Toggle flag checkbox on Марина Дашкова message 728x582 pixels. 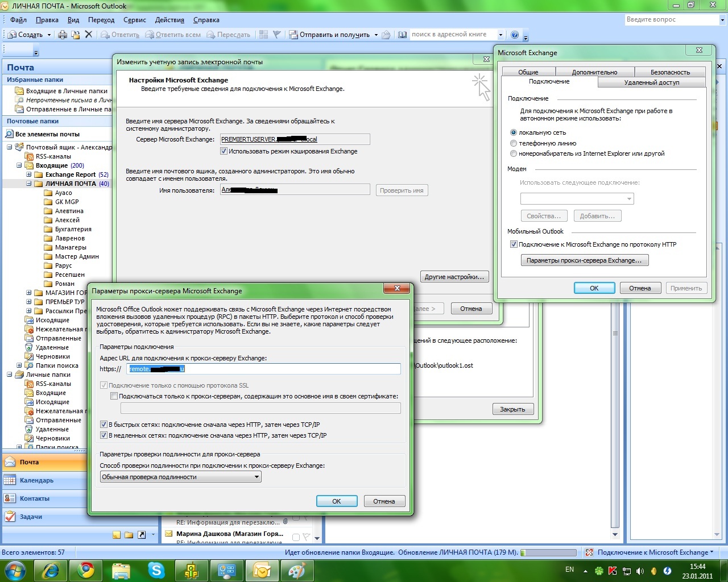(296, 537)
